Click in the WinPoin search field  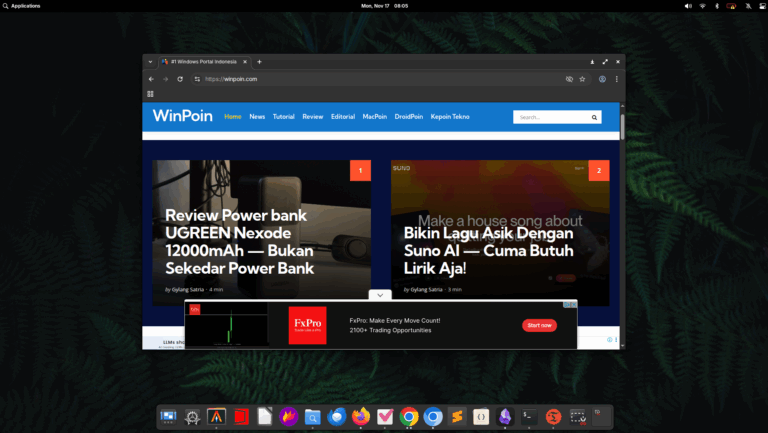click(x=550, y=117)
